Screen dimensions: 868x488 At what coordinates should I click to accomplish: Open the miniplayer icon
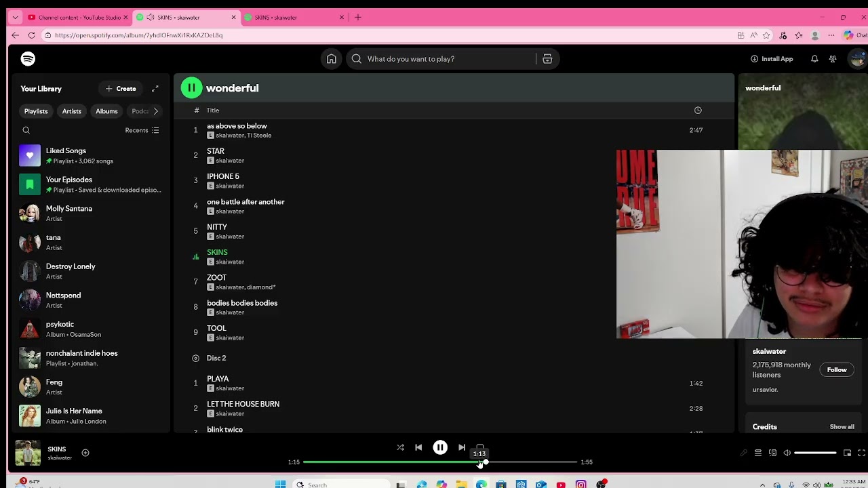(847, 453)
